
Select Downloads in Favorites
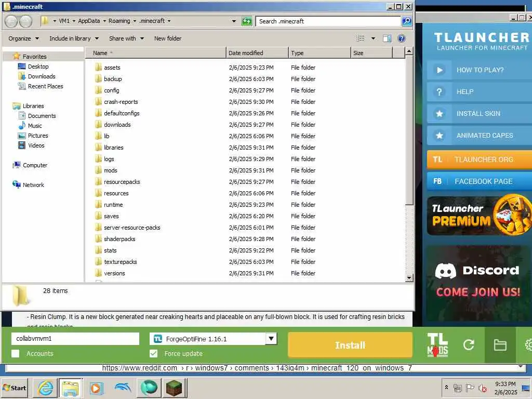tap(42, 76)
